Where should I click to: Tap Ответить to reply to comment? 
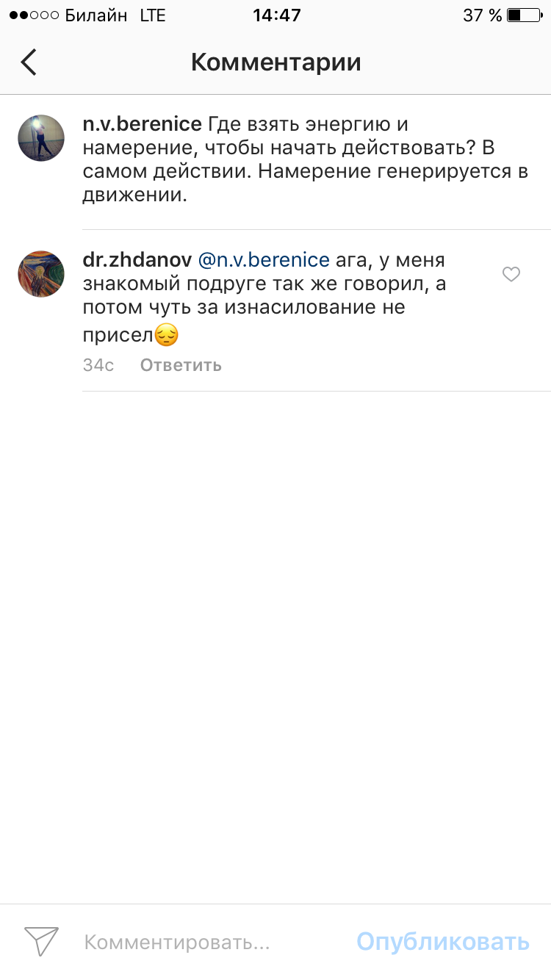181,365
